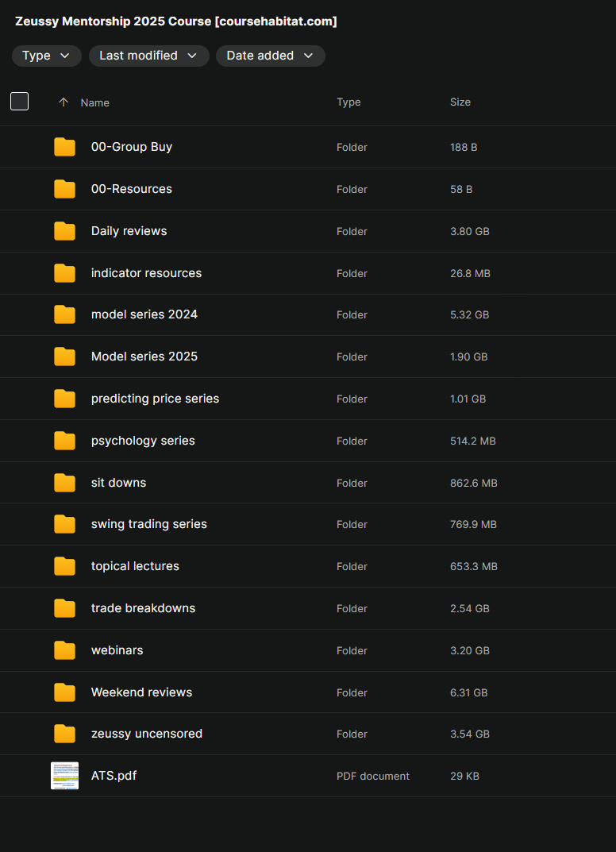Image resolution: width=616 pixels, height=852 pixels.
Task: Open the ATS.pdf thumbnail preview
Action: pos(64,776)
